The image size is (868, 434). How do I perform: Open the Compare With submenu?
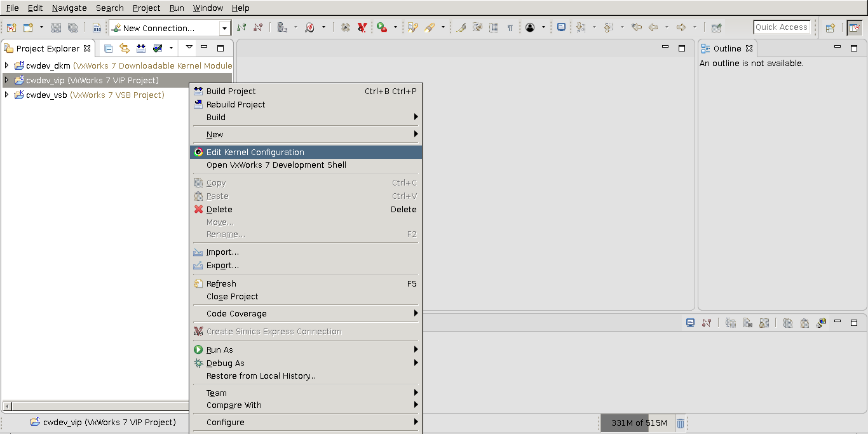(306, 405)
